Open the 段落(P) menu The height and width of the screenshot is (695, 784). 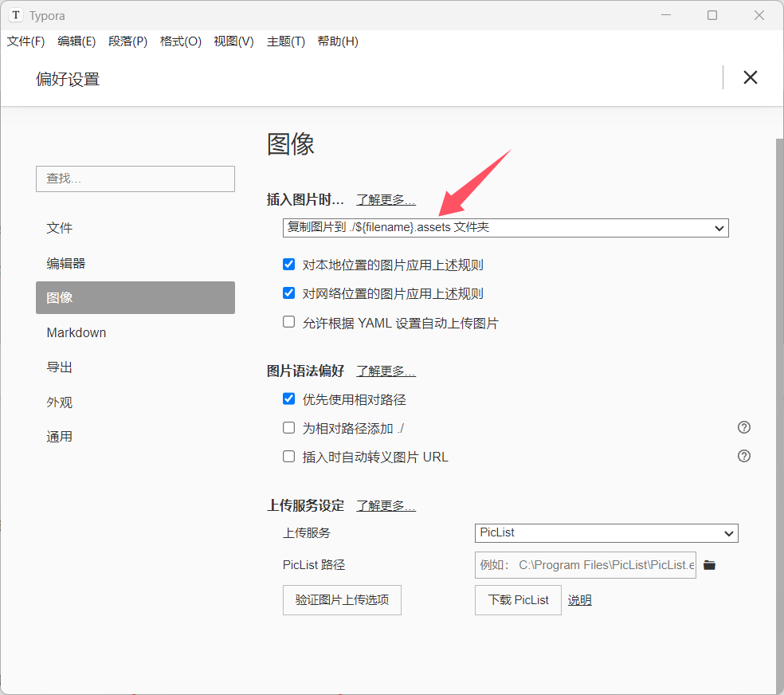pyautogui.click(x=128, y=41)
